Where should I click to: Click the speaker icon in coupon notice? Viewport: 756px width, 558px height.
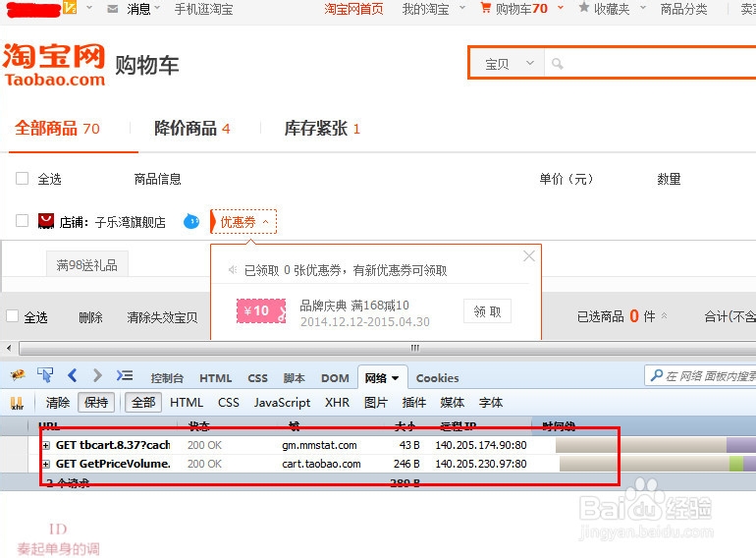(x=233, y=270)
